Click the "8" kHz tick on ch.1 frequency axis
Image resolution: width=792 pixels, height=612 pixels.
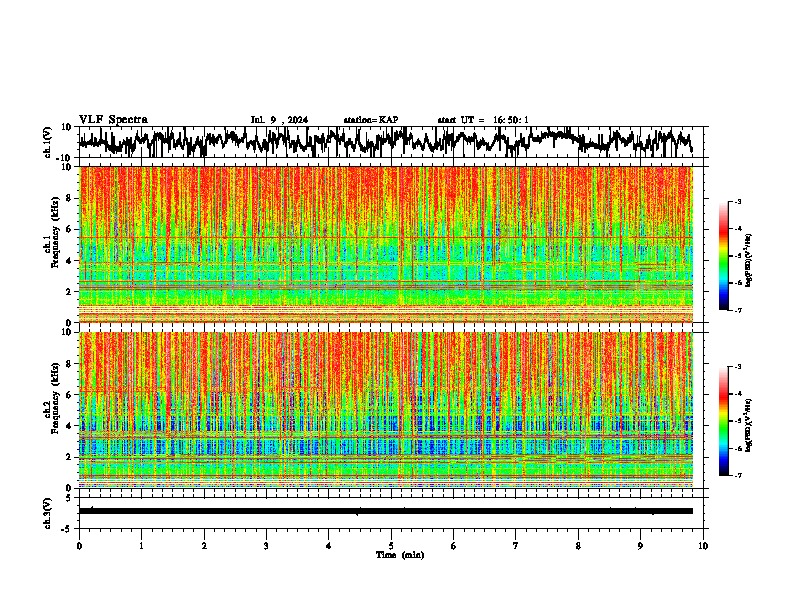pyautogui.click(x=69, y=198)
